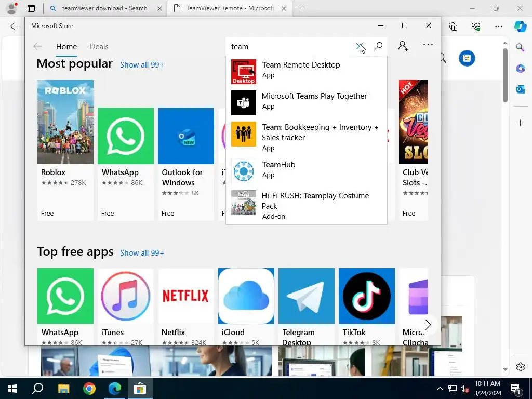Switch to Microsoft Edge in taskbar

(115, 389)
